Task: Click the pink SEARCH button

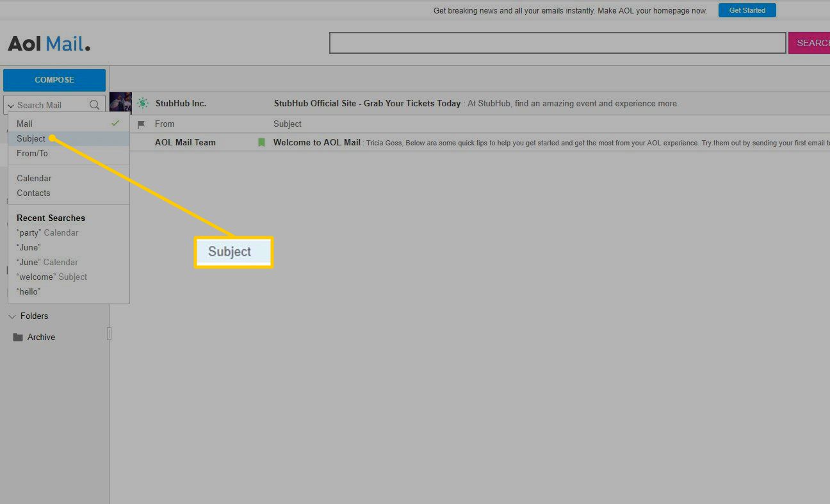Action: coord(810,43)
